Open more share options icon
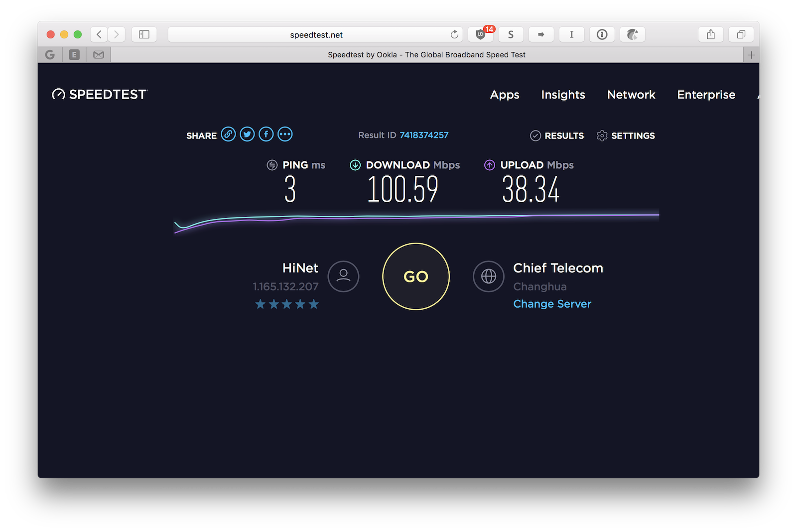797x532 pixels. coord(285,134)
